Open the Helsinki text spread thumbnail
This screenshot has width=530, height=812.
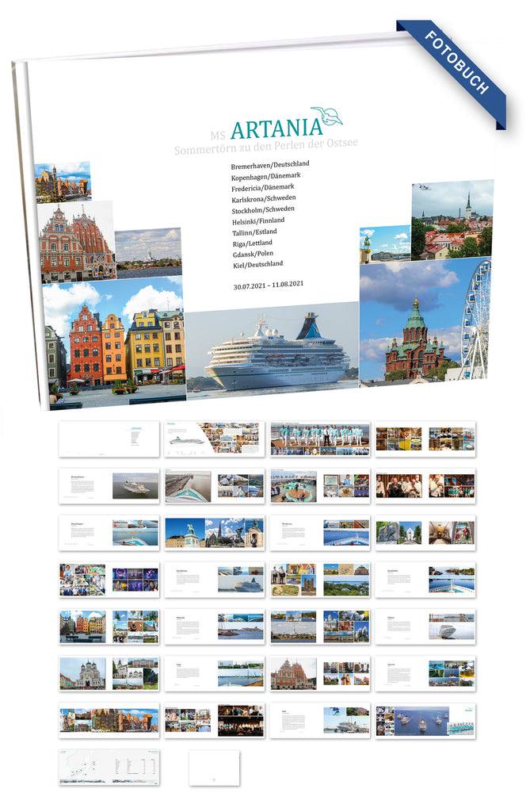214,626
